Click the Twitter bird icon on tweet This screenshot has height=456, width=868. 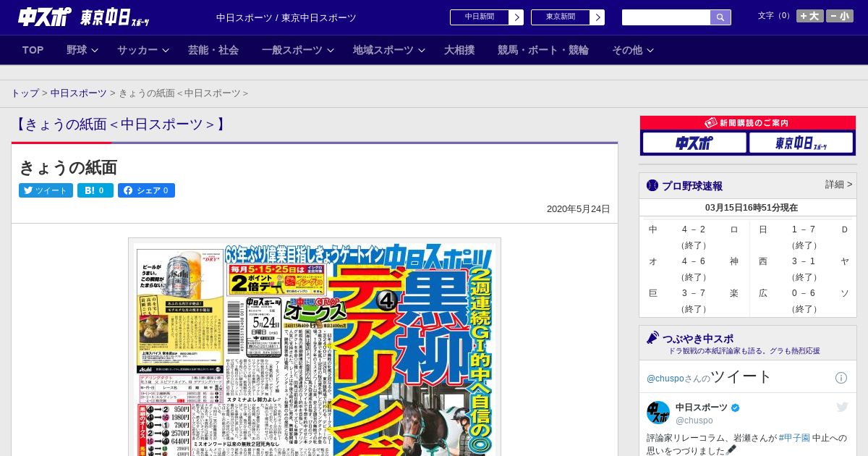point(842,408)
